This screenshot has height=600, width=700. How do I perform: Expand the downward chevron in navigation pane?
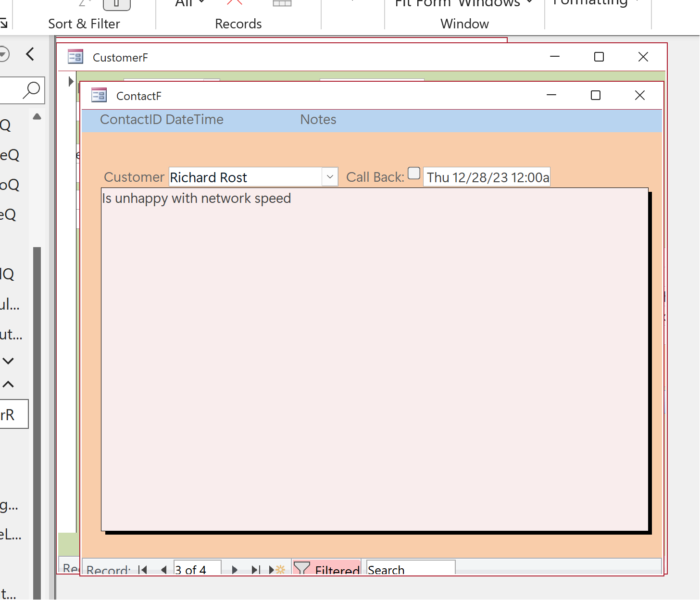click(8, 361)
